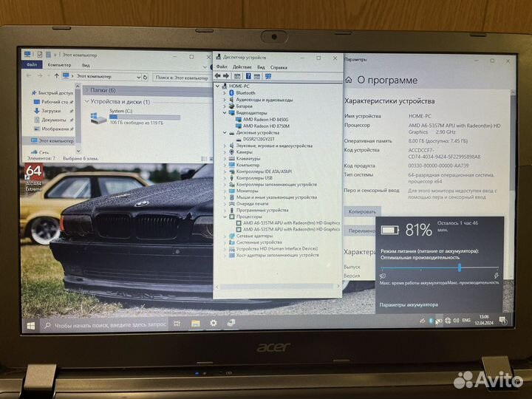Collapse HOME-PC root node
Screen dimensions: 532x399
click(218, 86)
